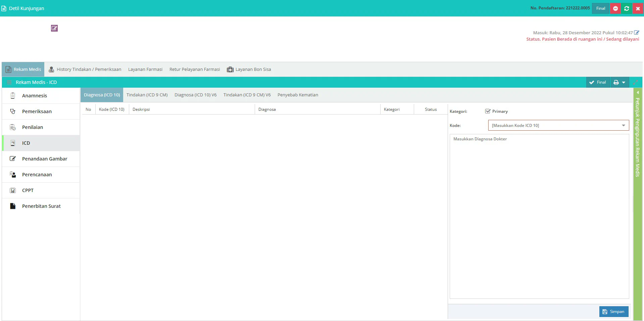The width and height of the screenshot is (644, 321).
Task: Click the green refresh icon
Action: pyautogui.click(x=627, y=8)
